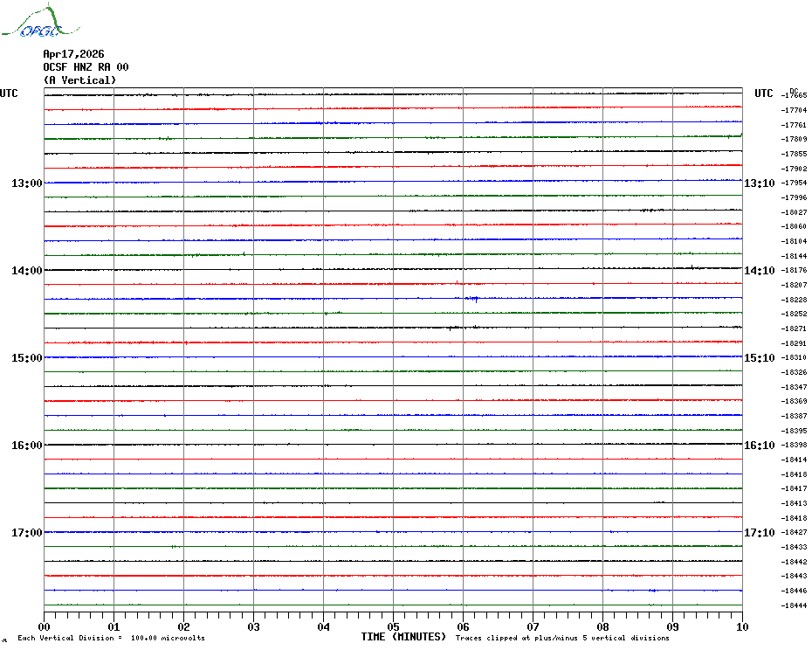This screenshot has height=650, width=812.
Task: Click the UTC label at top left
Action: [x=9, y=93]
